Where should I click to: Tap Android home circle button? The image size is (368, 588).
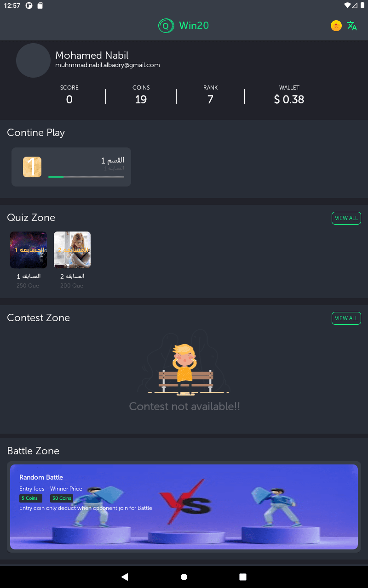tap(184, 577)
